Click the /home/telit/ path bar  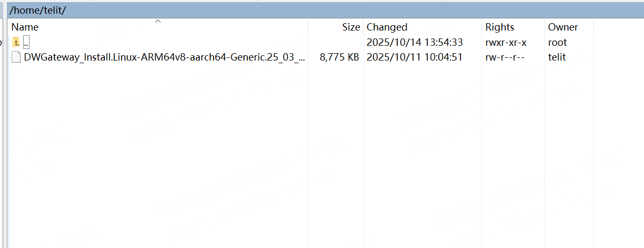point(38,10)
